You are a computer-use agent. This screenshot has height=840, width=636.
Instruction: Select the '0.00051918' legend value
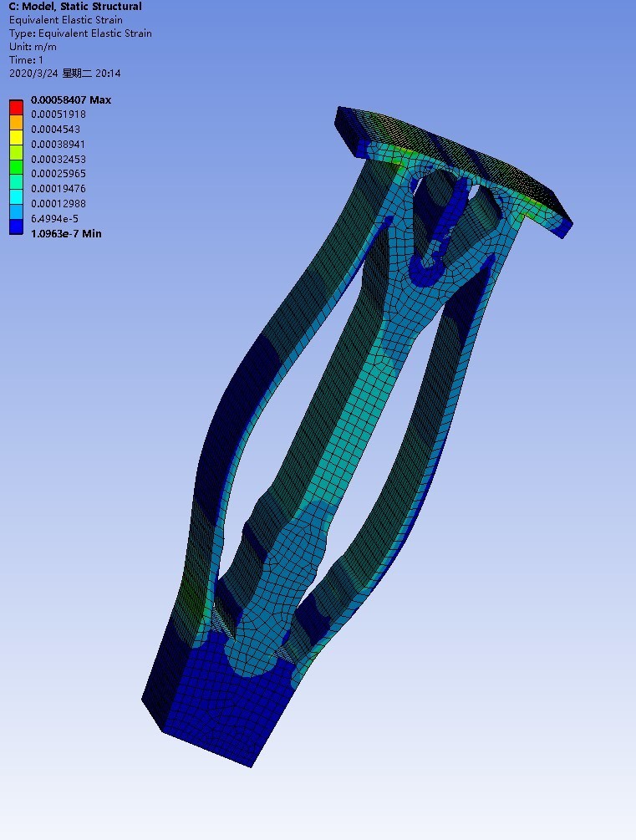[59, 115]
